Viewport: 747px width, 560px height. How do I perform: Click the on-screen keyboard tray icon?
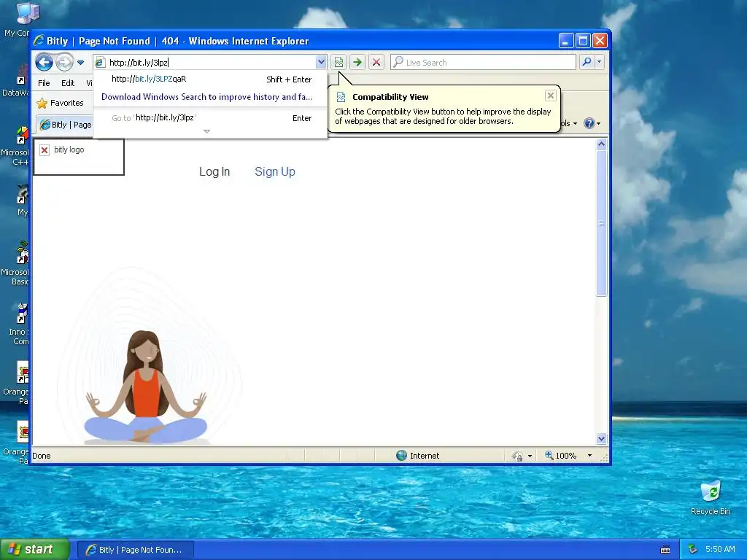(665, 550)
